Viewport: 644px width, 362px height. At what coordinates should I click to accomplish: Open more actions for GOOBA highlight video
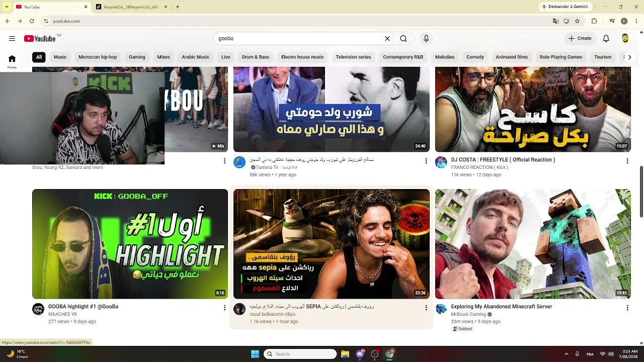point(224,308)
